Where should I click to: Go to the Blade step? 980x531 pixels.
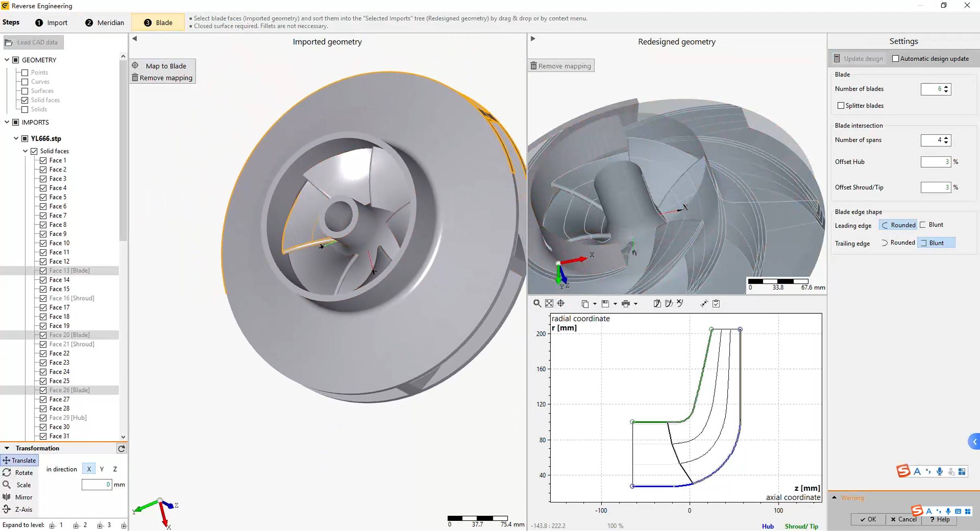(158, 23)
